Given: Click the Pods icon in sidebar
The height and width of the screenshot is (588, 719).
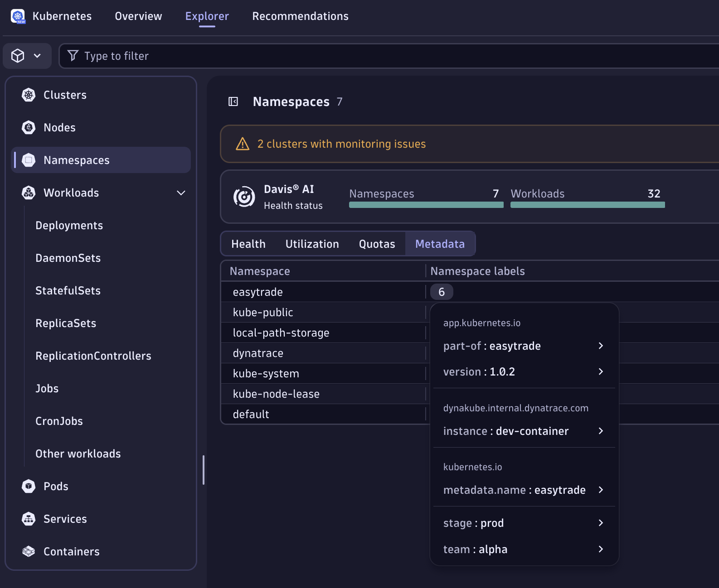Looking at the screenshot, I should coord(29,487).
